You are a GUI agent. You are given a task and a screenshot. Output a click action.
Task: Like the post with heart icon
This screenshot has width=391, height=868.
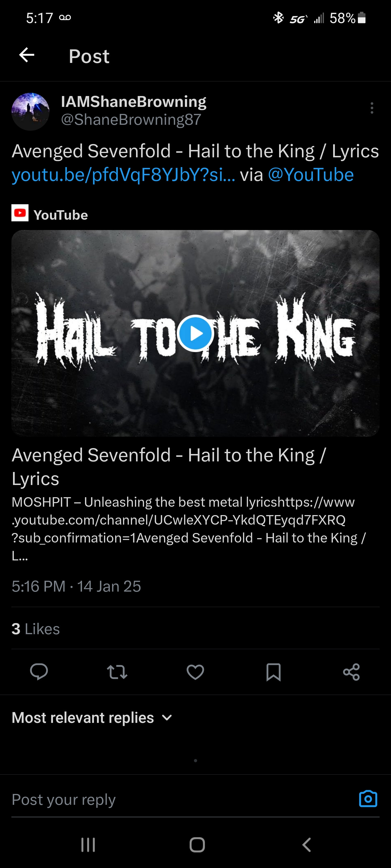point(195,672)
